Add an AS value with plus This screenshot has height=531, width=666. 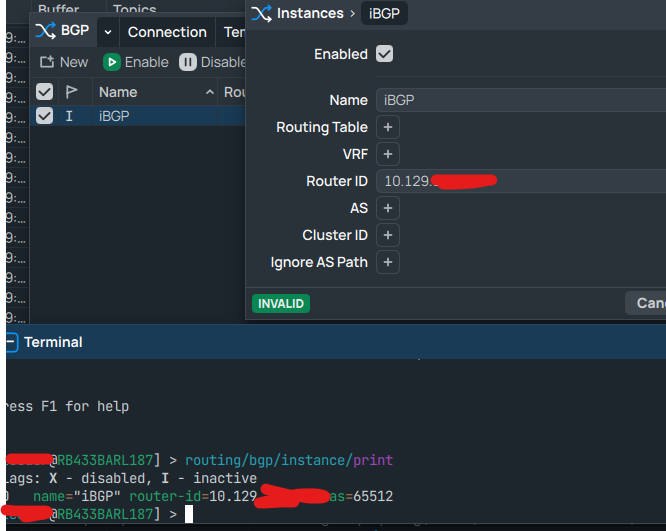click(388, 208)
